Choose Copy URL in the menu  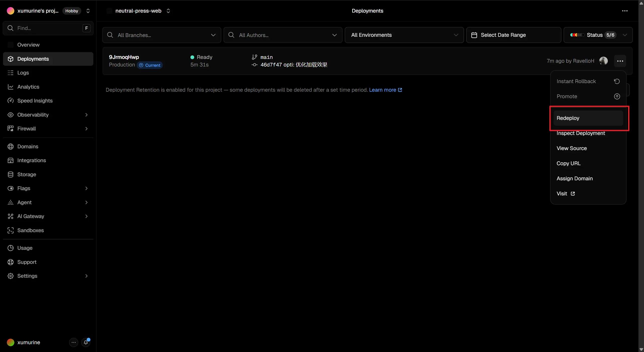point(569,163)
